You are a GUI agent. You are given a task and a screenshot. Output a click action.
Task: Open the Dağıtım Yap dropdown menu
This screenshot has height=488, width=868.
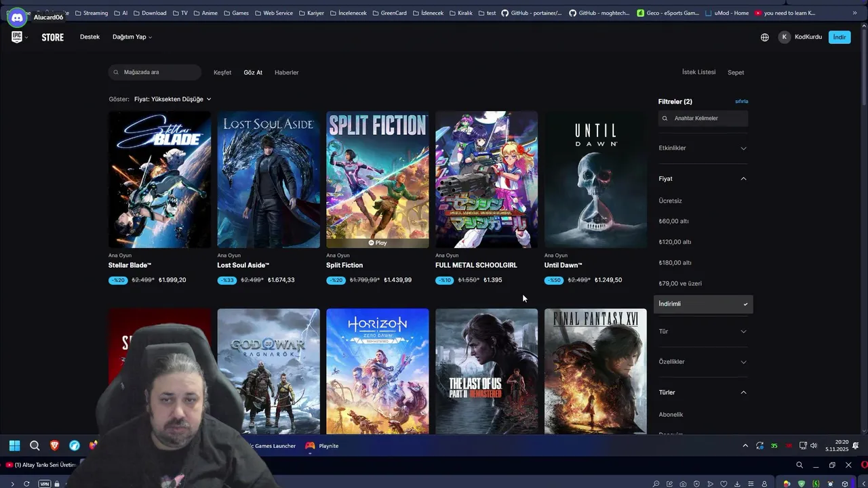click(132, 37)
